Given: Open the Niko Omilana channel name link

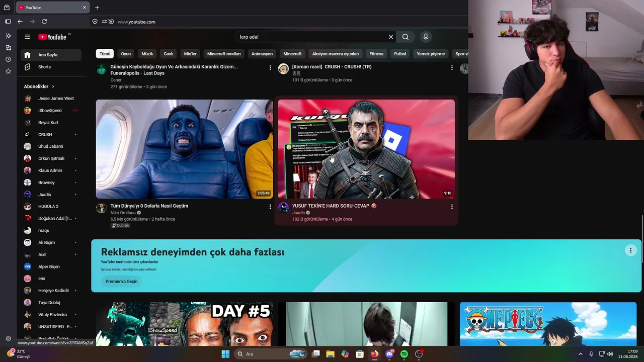Looking at the screenshot, I should (123, 213).
